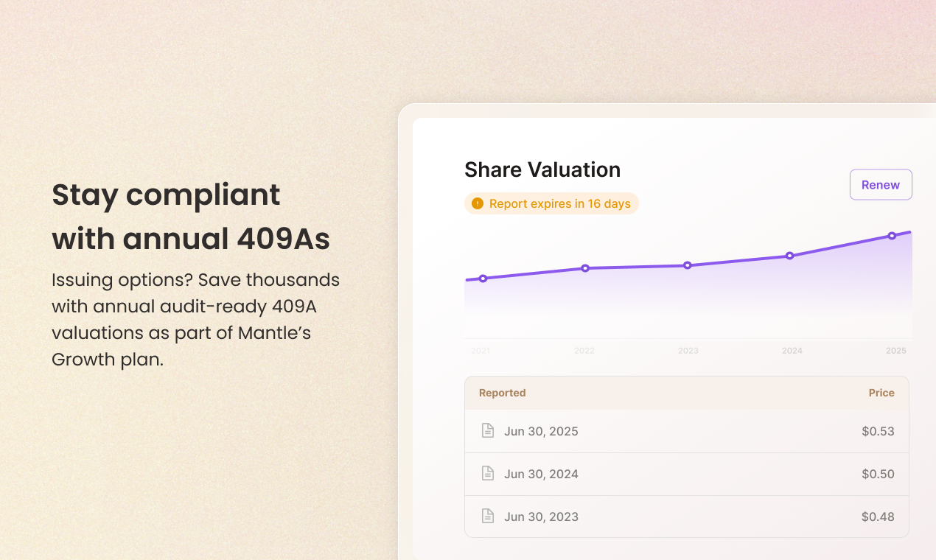Screen dimensions: 936x560
Task: Select the 2021 data point on chart
Action: tap(483, 279)
